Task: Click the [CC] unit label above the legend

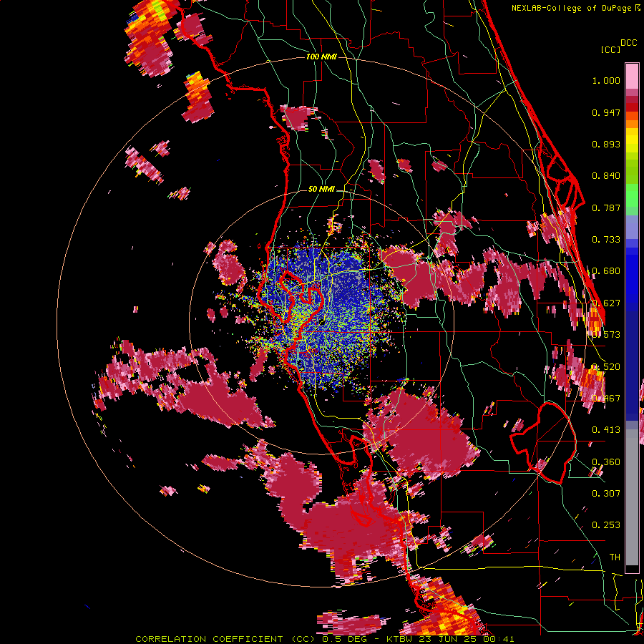Action: [x=611, y=49]
